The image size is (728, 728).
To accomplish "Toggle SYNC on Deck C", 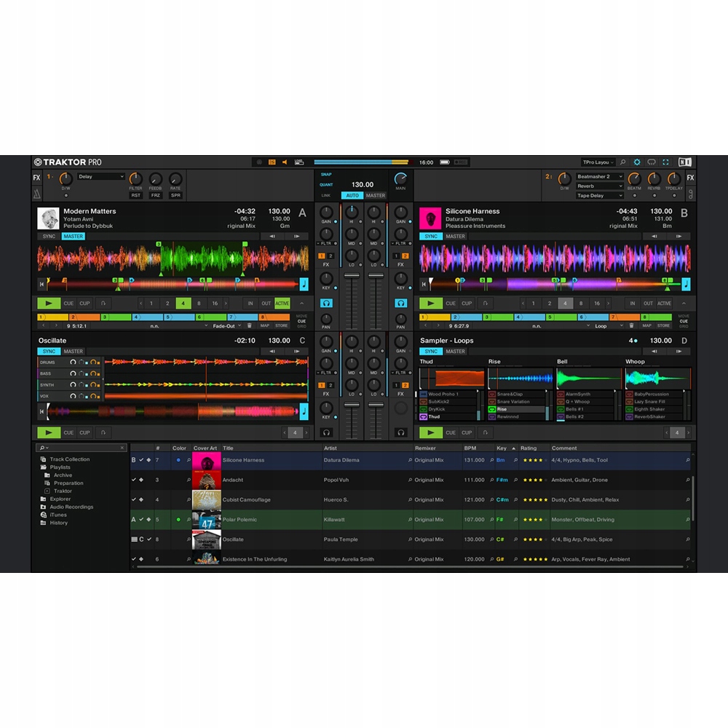I will tap(49, 352).
